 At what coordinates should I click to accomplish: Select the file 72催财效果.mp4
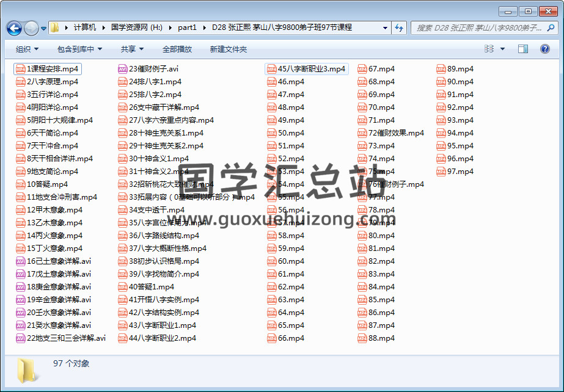395,133
